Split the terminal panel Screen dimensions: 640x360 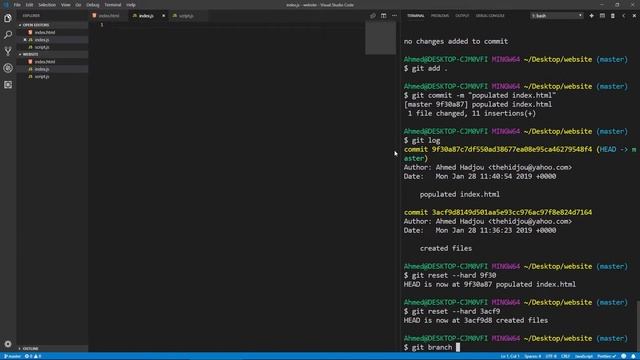click(x=602, y=16)
